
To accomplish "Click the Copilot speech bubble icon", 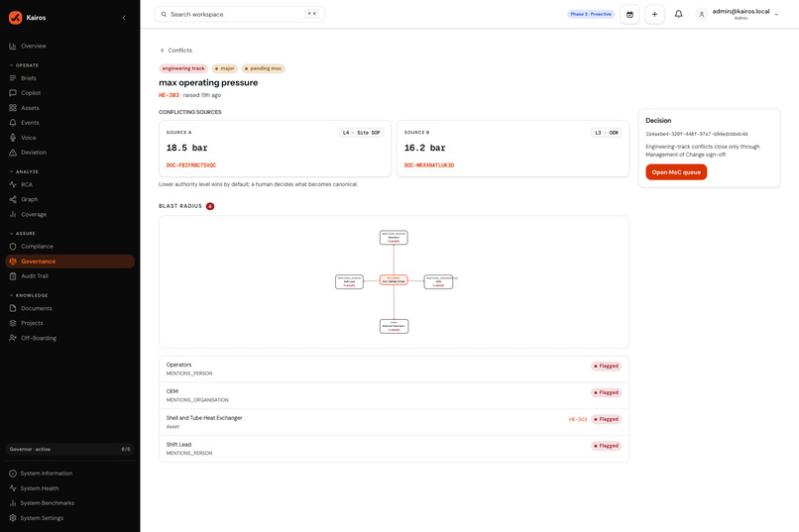I will [x=13, y=93].
